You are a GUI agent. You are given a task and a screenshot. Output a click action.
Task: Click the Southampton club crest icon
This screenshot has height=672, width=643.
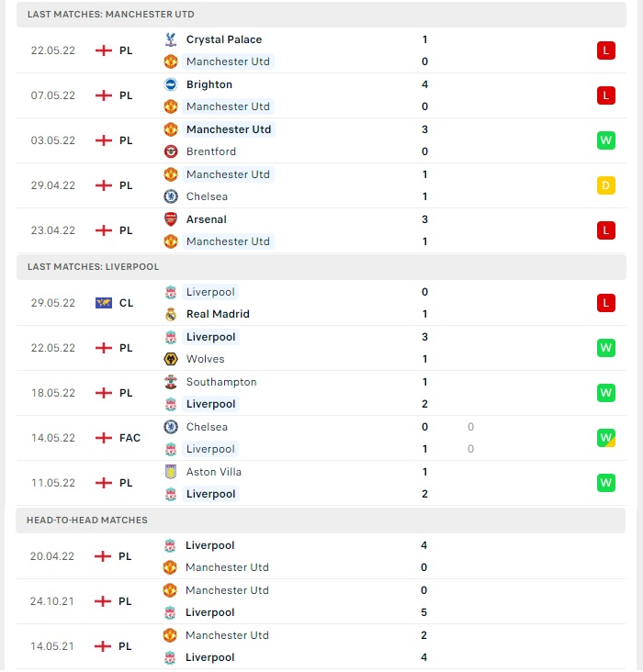(x=171, y=382)
